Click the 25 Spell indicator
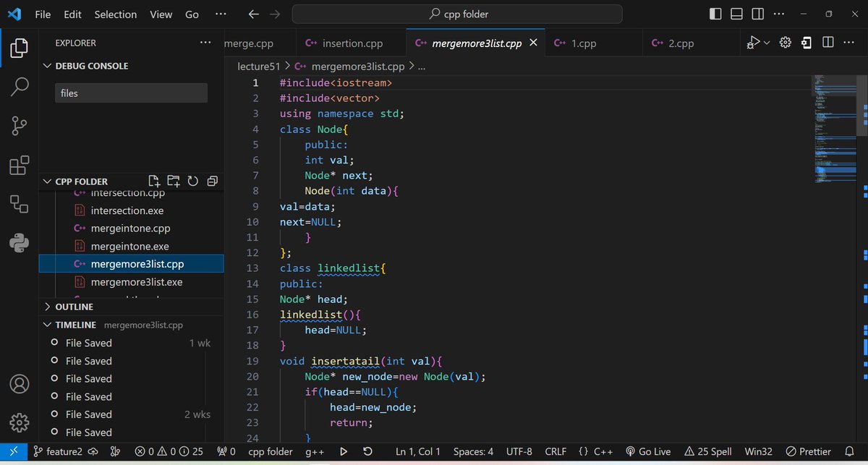868x465 pixels. point(708,451)
